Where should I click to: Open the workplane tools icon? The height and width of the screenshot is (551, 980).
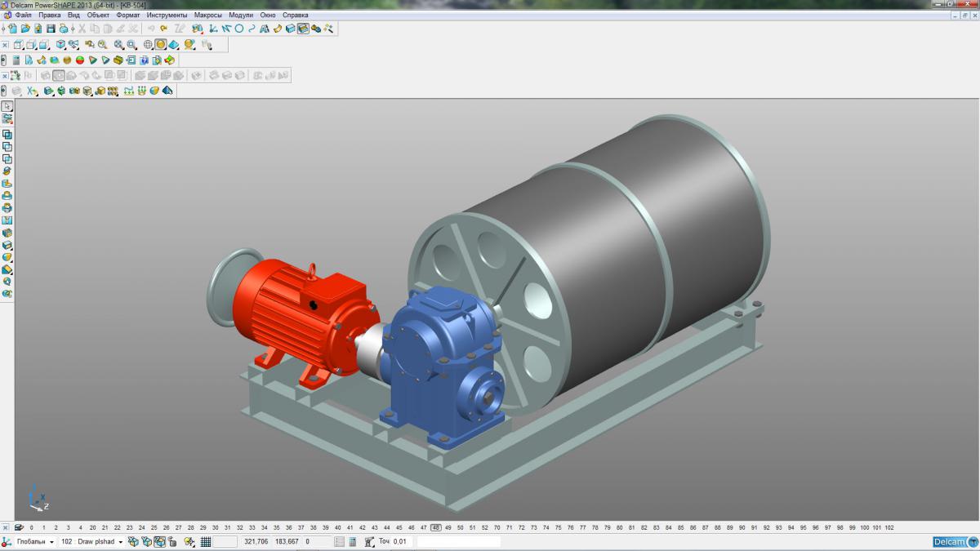tap(214, 29)
